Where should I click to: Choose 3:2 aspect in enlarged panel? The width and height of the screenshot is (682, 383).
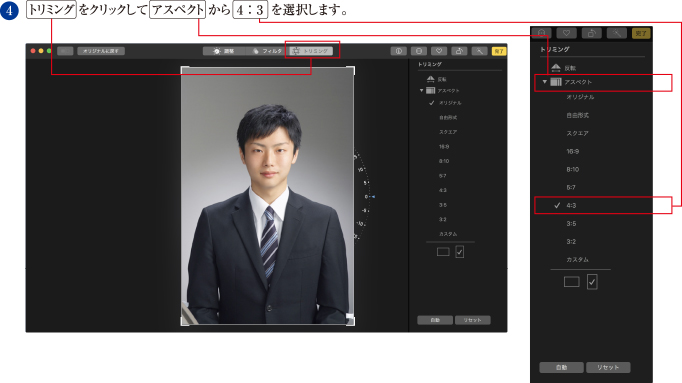click(x=571, y=241)
